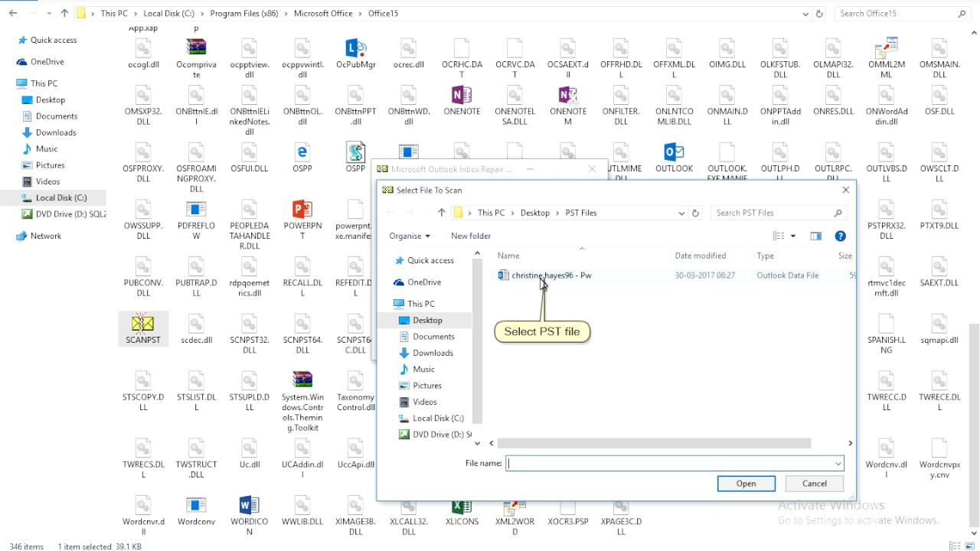Click the Search Office15 box
This screenshot has width=980, height=551.
[903, 13]
